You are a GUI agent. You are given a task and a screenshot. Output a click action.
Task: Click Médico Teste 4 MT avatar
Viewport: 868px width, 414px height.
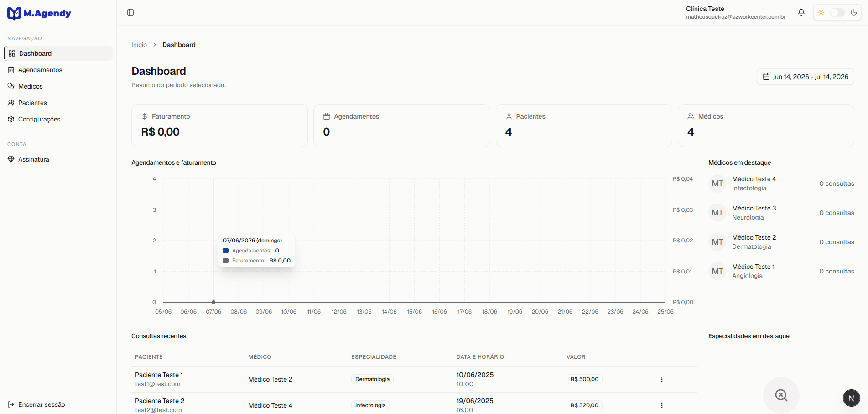click(717, 183)
